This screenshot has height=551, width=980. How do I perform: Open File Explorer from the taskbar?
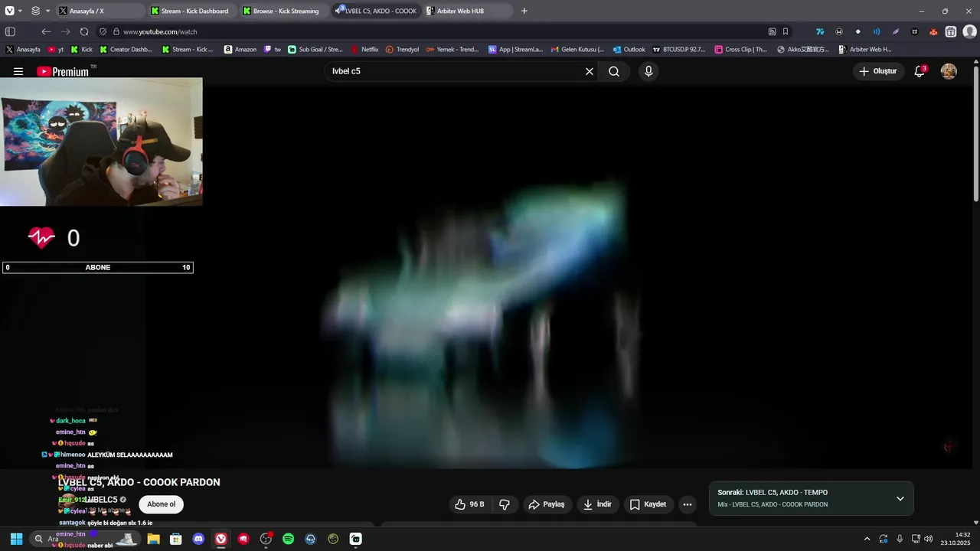[x=153, y=539]
